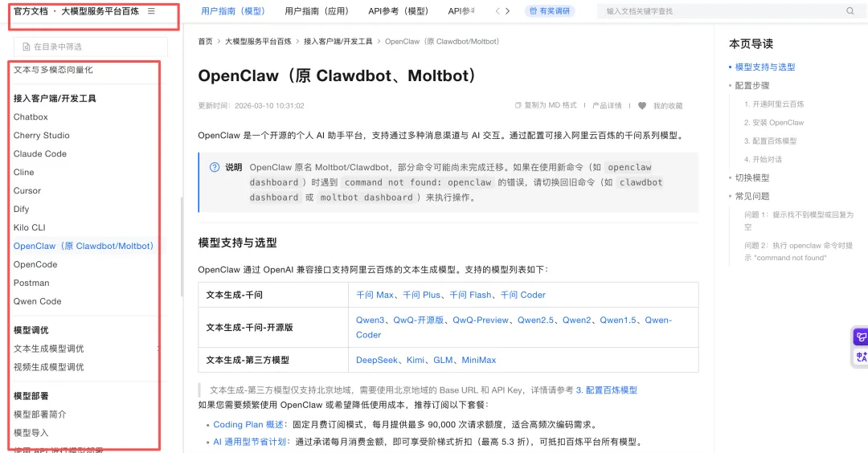This screenshot has height=453, width=868.
Task: Click MiniMax model link
Action: (479, 360)
